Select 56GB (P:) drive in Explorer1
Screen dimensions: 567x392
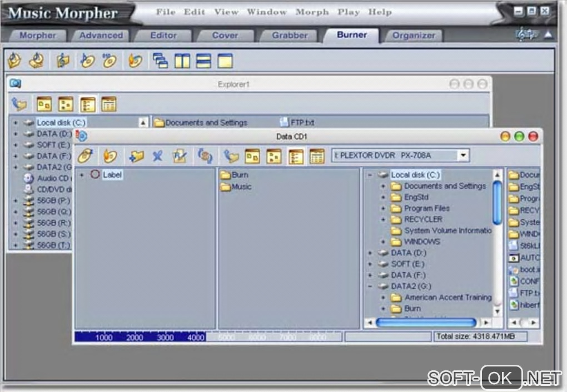click(x=47, y=200)
